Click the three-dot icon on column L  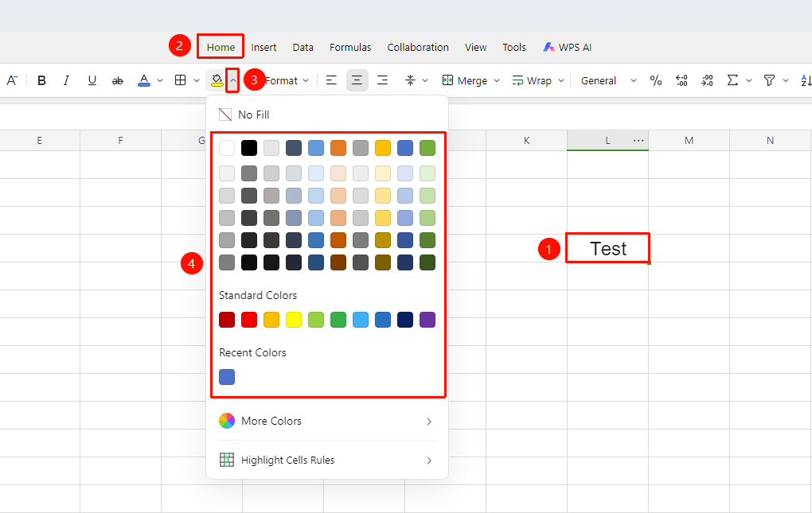pos(638,141)
